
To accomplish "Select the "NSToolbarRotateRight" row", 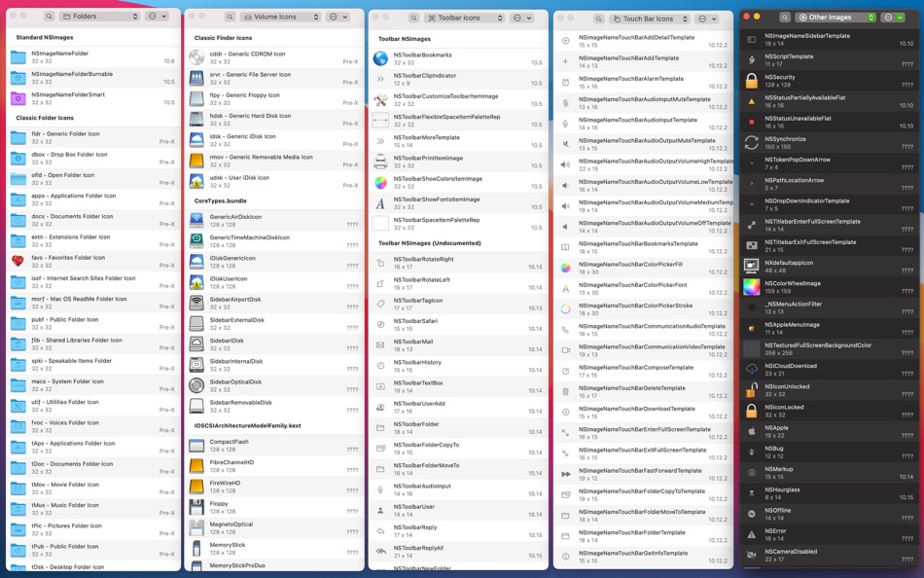I will (x=458, y=263).
